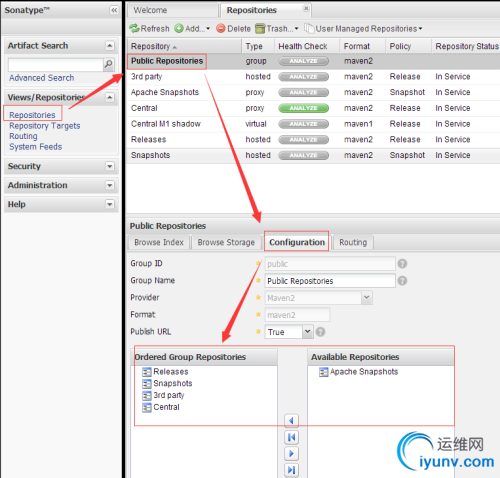The width and height of the screenshot is (500, 478).
Task: Select the 3rd party repository row
Action: tap(313, 77)
